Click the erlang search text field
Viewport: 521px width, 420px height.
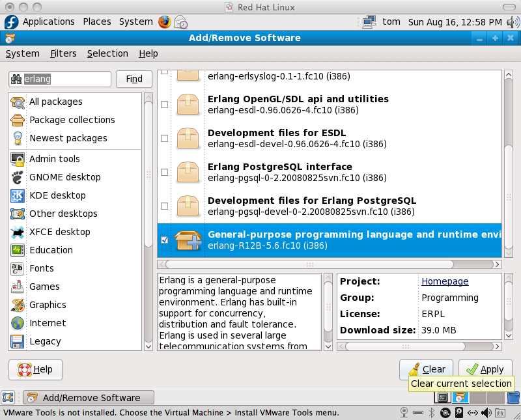tap(65, 79)
